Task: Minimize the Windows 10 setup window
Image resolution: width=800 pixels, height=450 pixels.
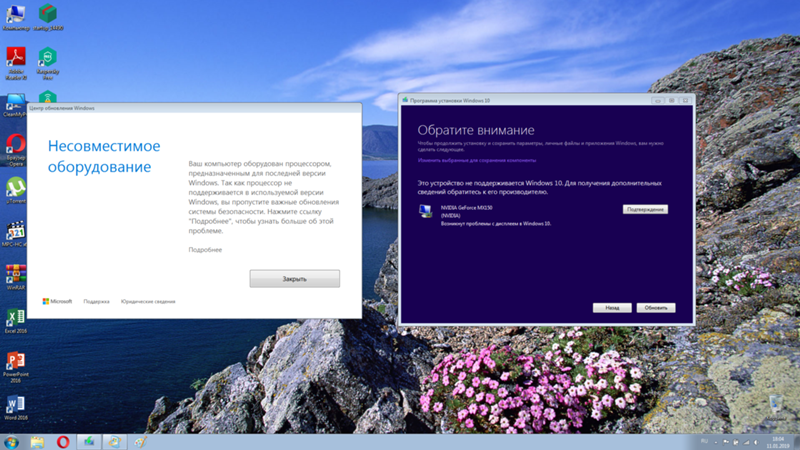Action: pos(658,101)
